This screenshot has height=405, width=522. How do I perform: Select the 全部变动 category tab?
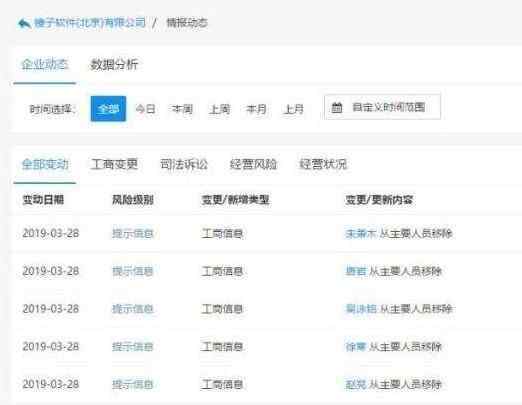(45, 164)
